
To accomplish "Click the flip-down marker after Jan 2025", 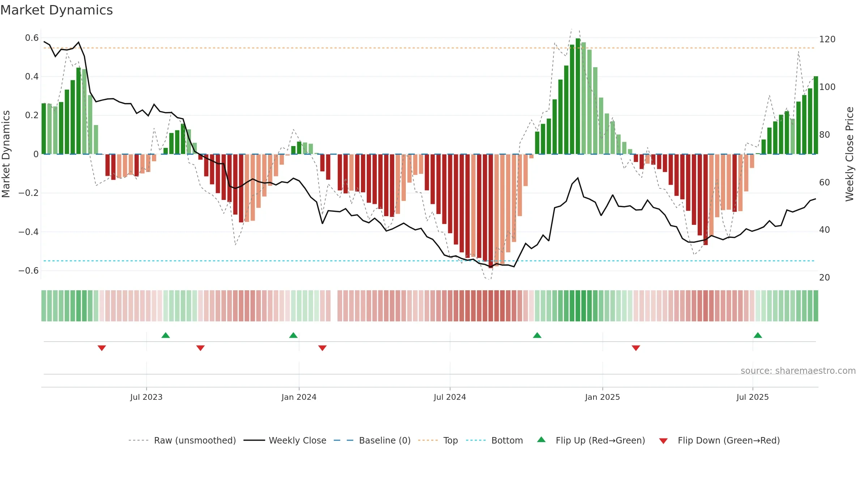I will pyautogui.click(x=636, y=348).
